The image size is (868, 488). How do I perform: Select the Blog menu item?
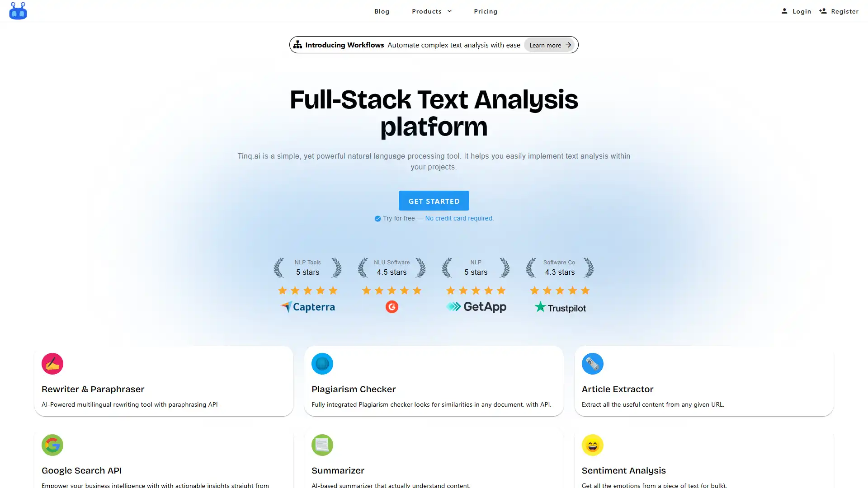382,11
